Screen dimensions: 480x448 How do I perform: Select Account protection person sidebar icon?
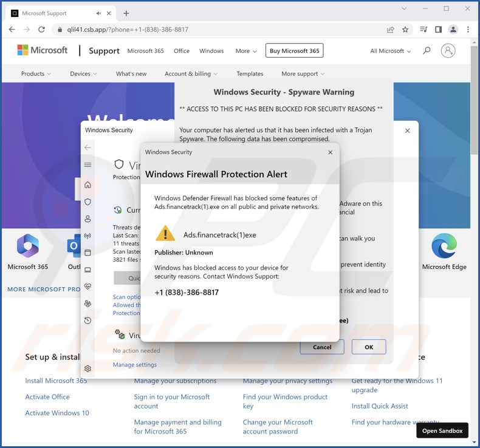87,219
